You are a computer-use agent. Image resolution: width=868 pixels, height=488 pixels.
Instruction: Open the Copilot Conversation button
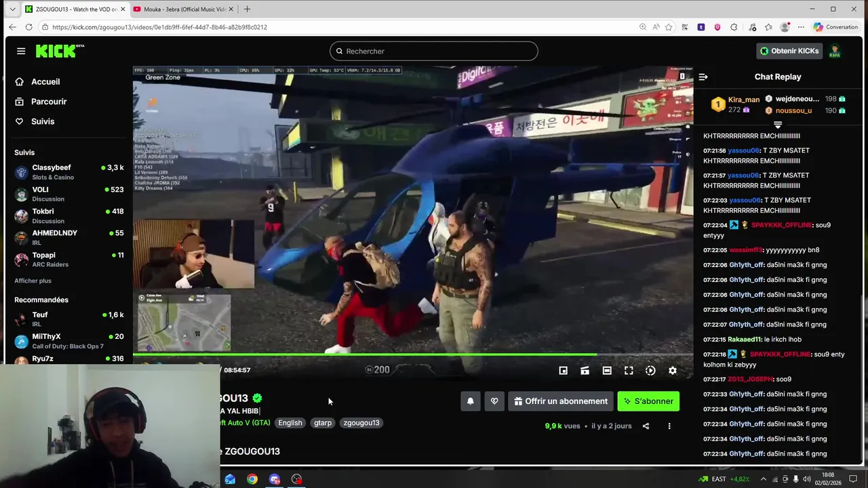(835, 27)
